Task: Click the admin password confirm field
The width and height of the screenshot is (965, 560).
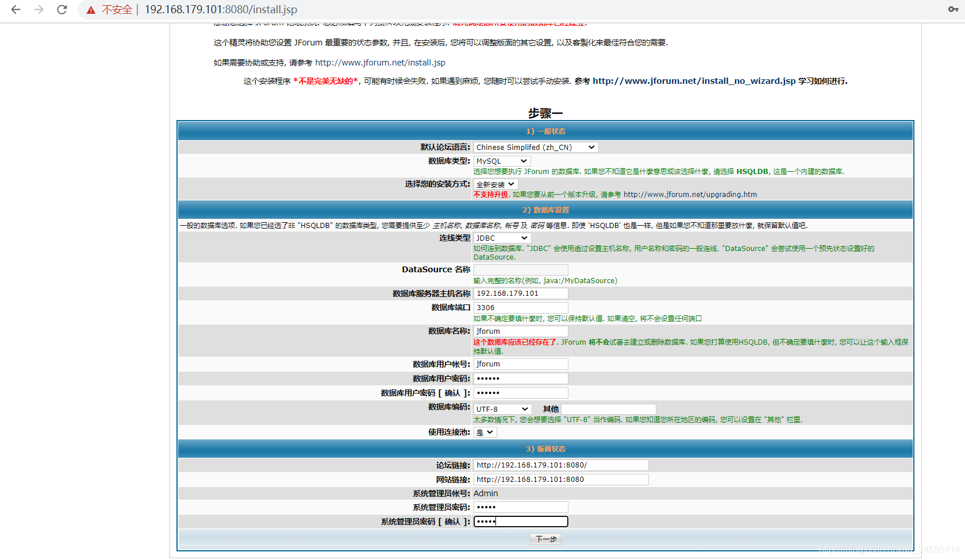Action: click(521, 522)
